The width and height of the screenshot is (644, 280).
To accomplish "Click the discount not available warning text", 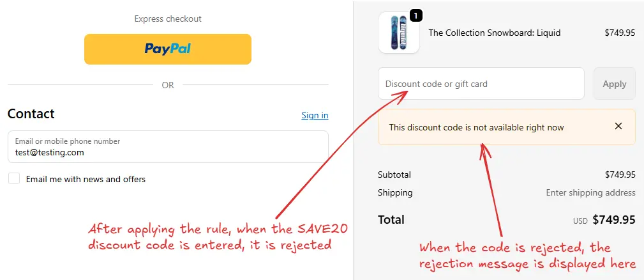I will [x=476, y=127].
